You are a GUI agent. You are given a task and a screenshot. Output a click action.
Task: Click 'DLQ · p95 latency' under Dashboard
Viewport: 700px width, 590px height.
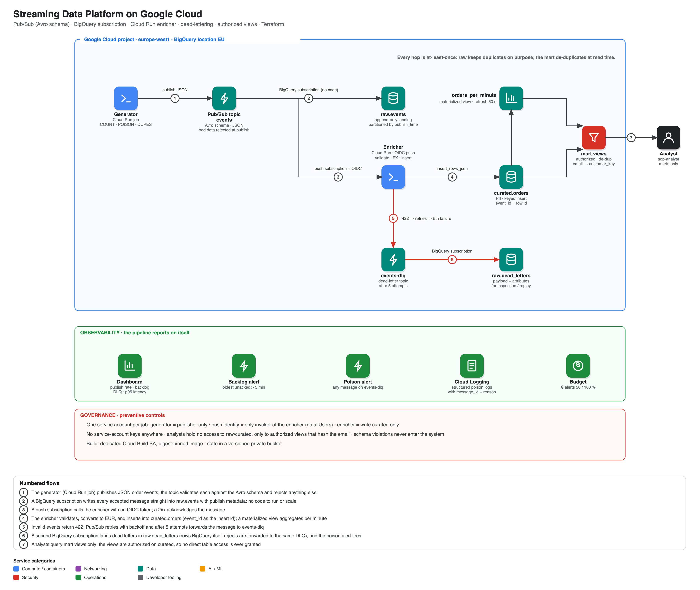tap(130, 392)
